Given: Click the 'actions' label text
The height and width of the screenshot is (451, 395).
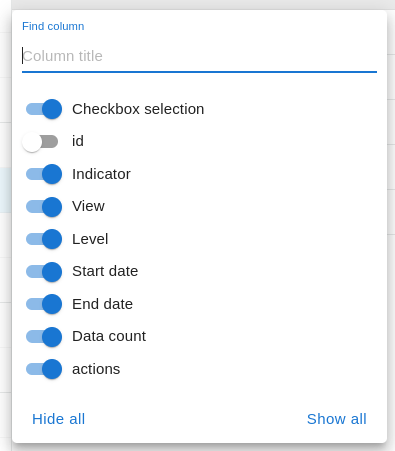Looking at the screenshot, I should [x=96, y=369].
